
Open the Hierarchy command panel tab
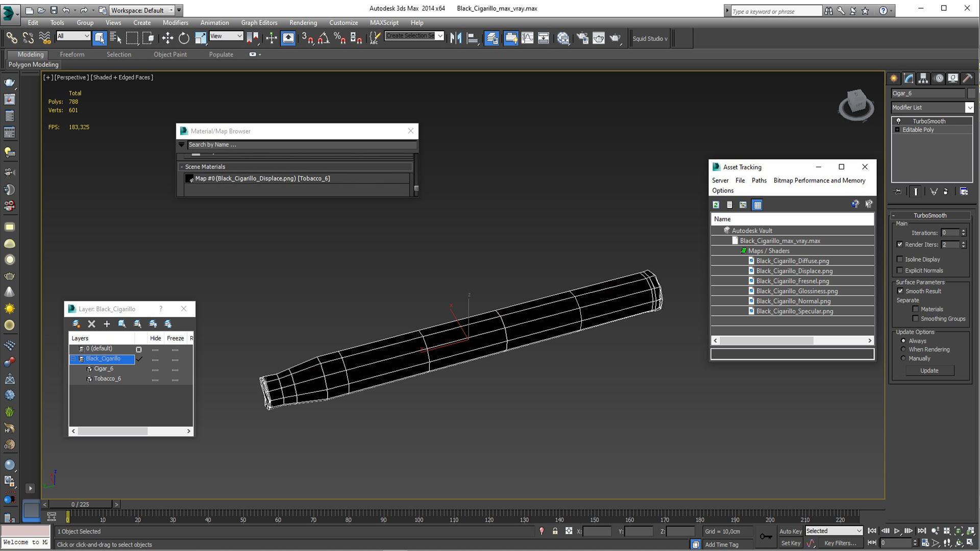(923, 79)
